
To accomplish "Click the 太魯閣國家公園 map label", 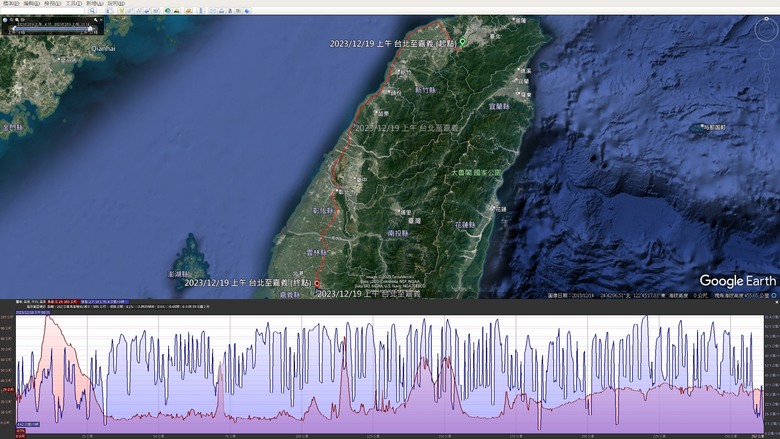I will (x=476, y=173).
